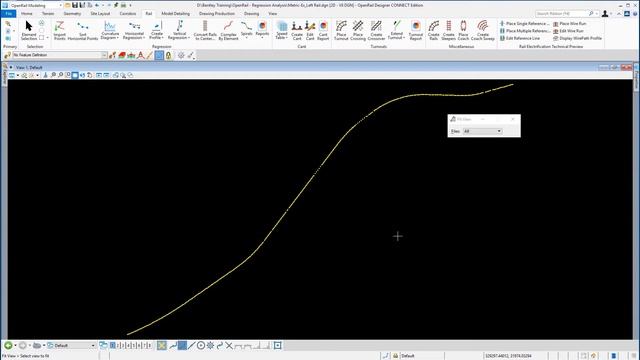Switch to the Site Layout tab
This screenshot has height=360, width=640.
tap(100, 13)
